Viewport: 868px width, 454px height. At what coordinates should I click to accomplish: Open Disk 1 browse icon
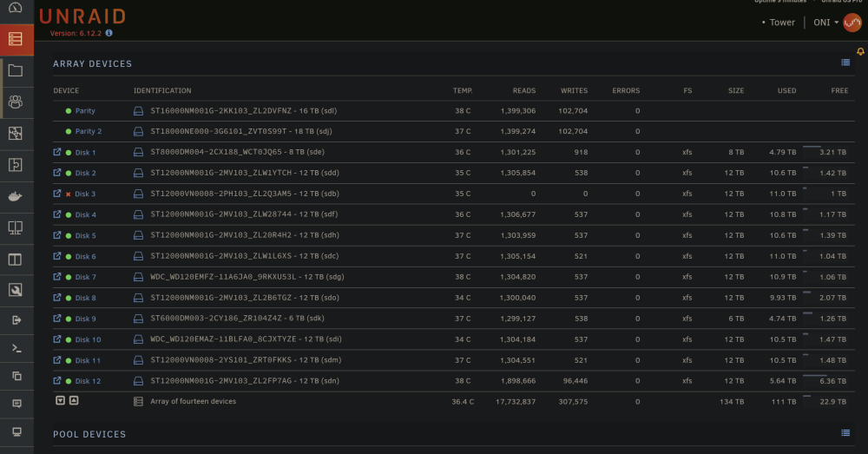[57, 152]
